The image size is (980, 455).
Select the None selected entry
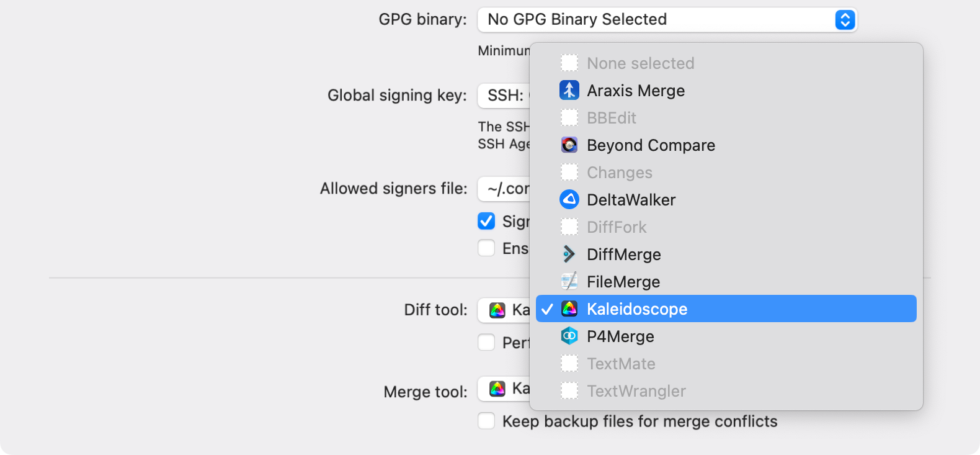[640, 63]
